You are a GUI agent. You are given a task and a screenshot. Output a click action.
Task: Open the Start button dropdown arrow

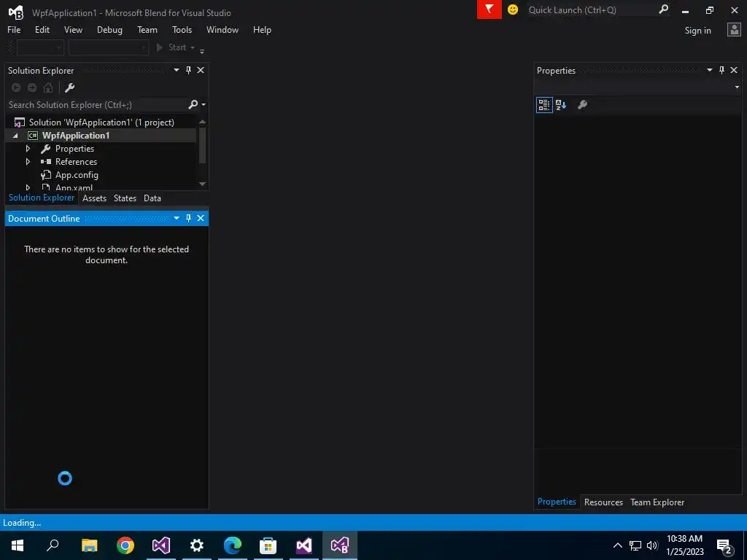[193, 47]
